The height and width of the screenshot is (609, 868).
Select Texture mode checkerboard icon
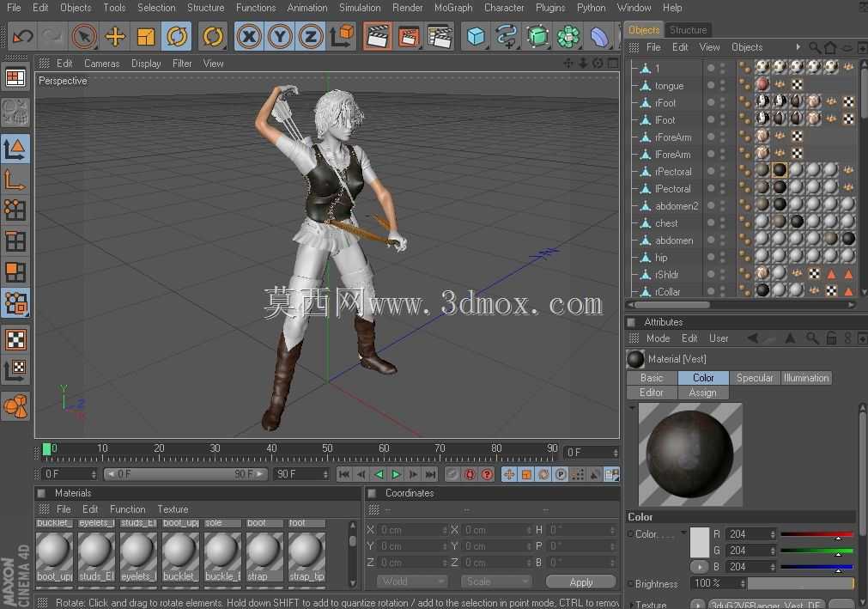pos(15,340)
